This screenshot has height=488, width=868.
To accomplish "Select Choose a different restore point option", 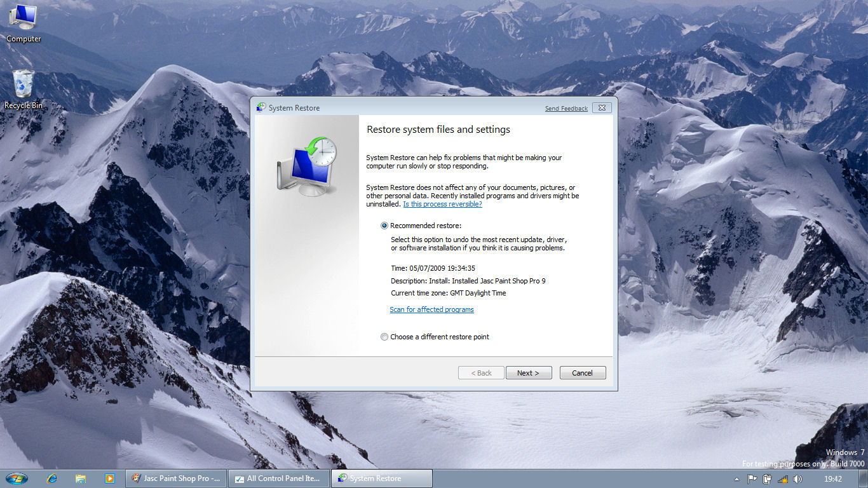I will click(x=384, y=337).
